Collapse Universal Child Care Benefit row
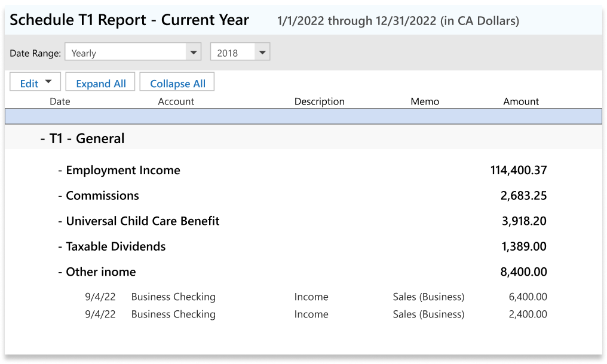The height and width of the screenshot is (364, 607). coord(60,221)
